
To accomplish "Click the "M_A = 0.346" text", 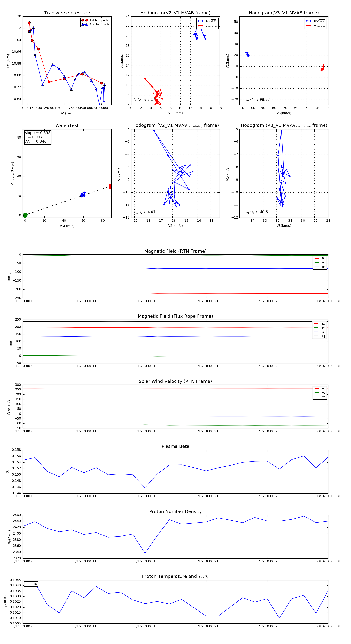I will 35,141.
